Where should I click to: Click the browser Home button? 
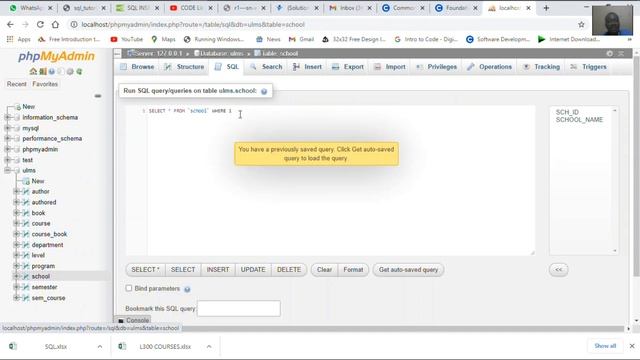tap(55, 24)
